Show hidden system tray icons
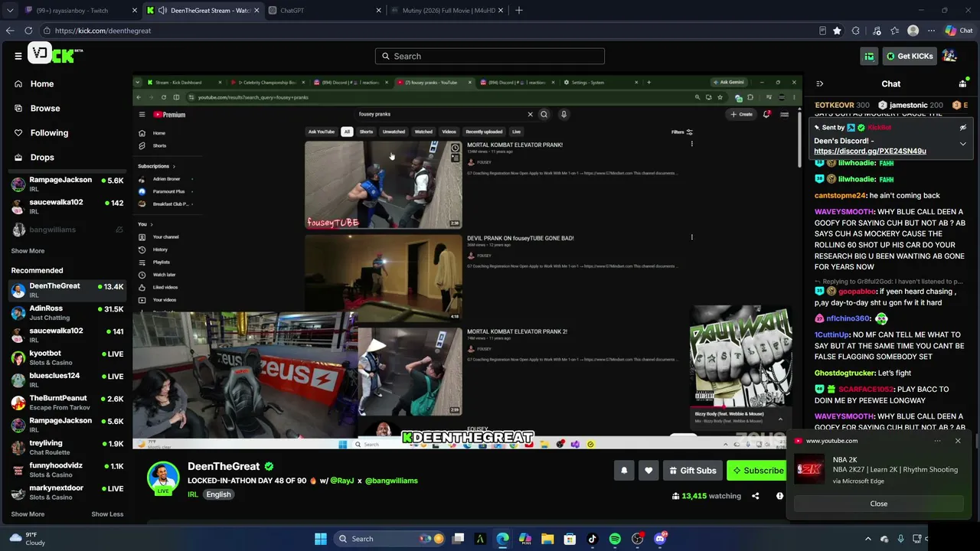This screenshot has width=980, height=551. [x=868, y=539]
